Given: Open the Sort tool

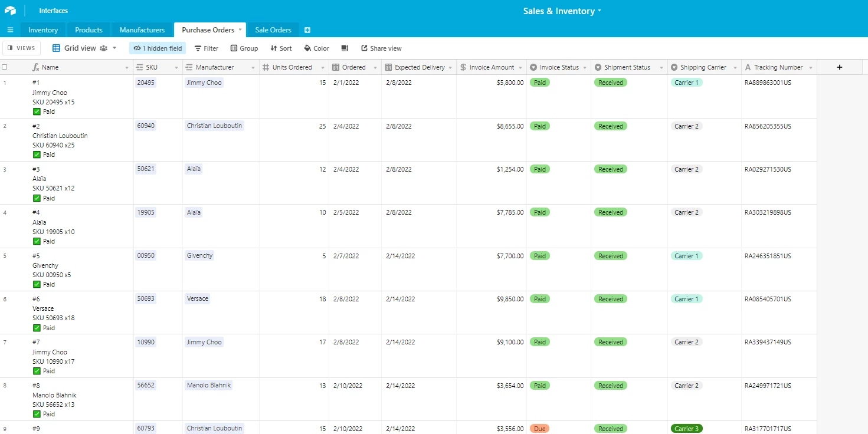Looking at the screenshot, I should (281, 48).
